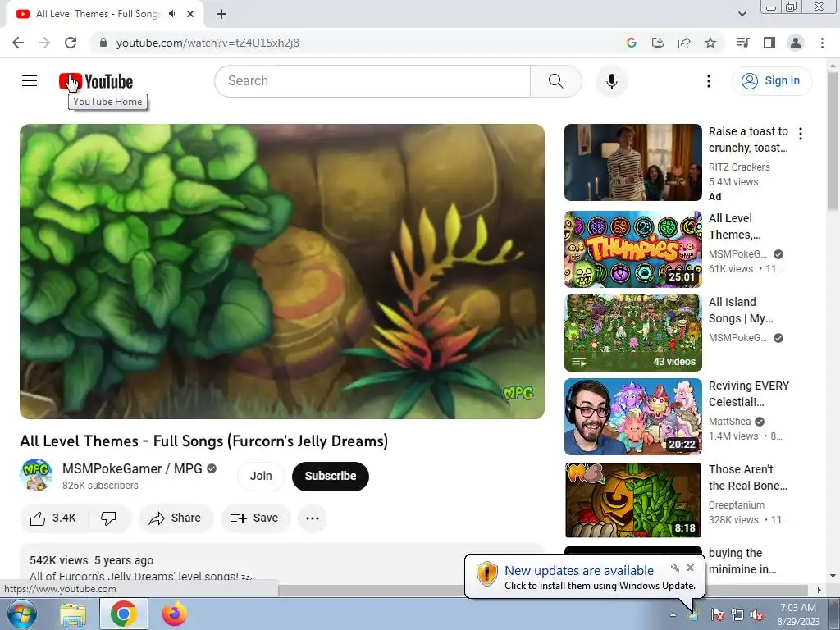Click the video player to pause playback

pos(282,272)
